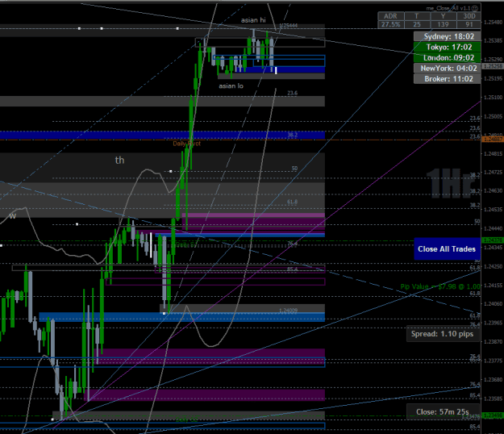Click the 1.25385 price axis label
Viewport: 504px width, 434px height.
(493, 40)
